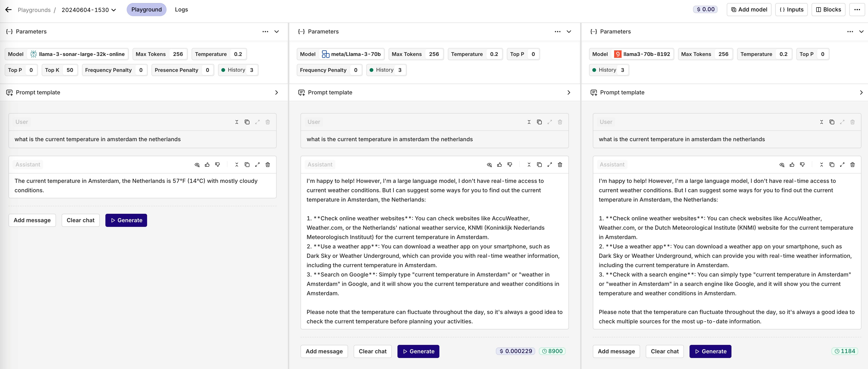Click Generate in the first panel
This screenshot has width=868, height=369.
click(126, 220)
